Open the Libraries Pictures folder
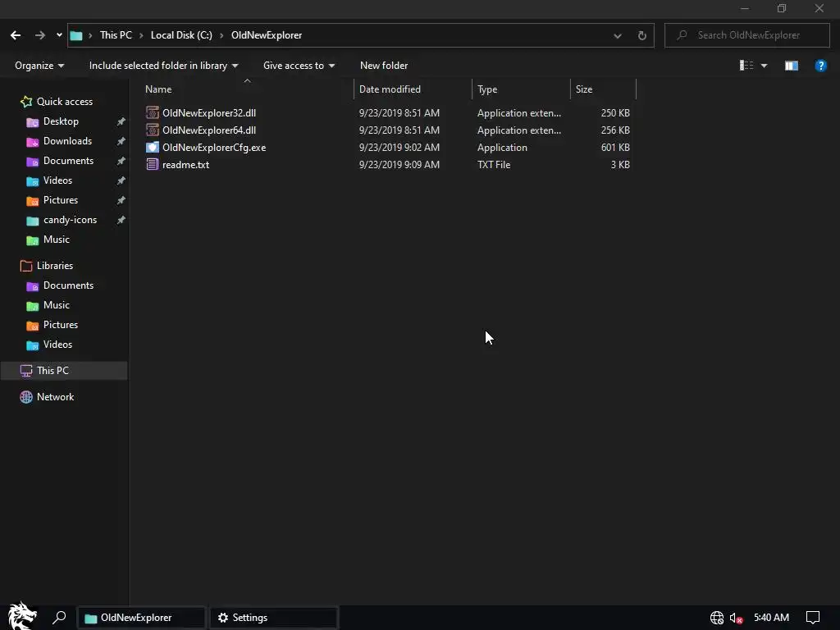Screen dimensions: 840x630 pyautogui.click(x=61, y=325)
